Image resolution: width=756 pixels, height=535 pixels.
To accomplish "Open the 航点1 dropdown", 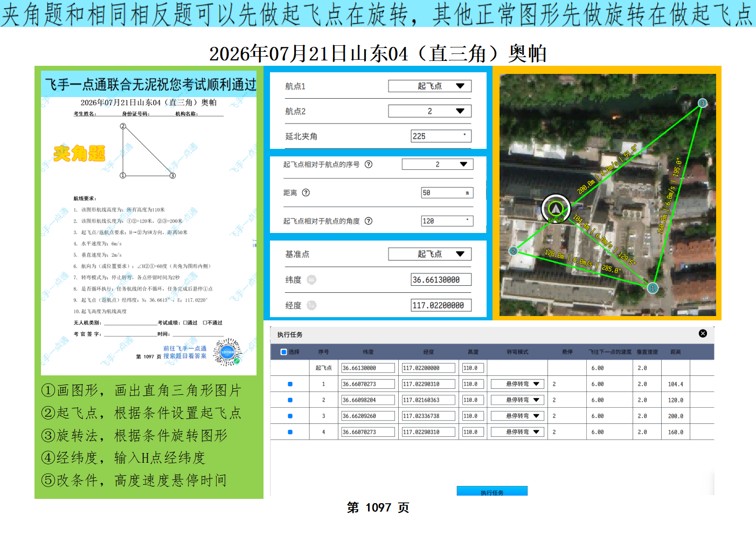I will 429,86.
